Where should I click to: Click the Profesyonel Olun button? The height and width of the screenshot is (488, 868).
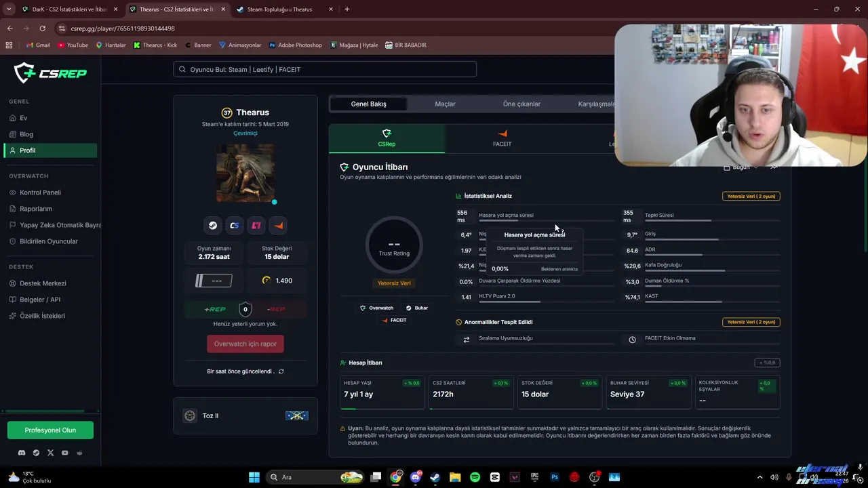point(50,430)
